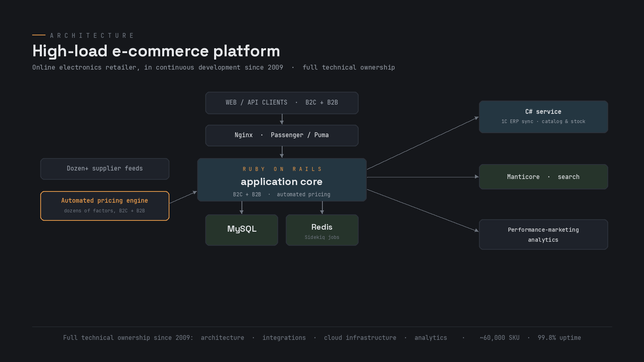The image size is (644, 362).
Task: Click '1C ERP sync · catalog & stock' caption
Action: point(543,121)
